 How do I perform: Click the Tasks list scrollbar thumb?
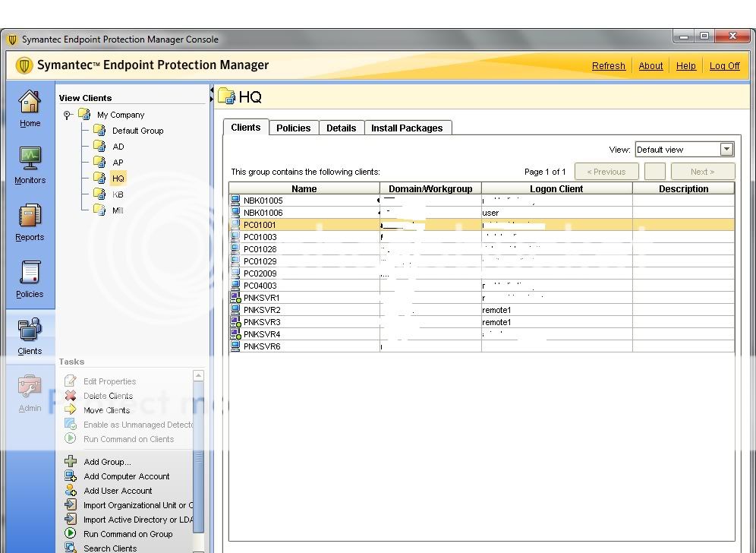tap(198, 457)
